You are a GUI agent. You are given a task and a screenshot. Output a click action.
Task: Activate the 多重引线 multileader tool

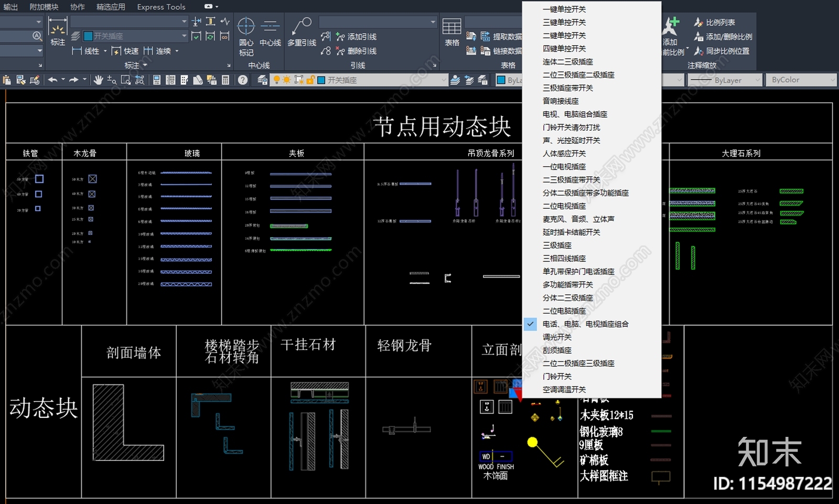tap(302, 33)
